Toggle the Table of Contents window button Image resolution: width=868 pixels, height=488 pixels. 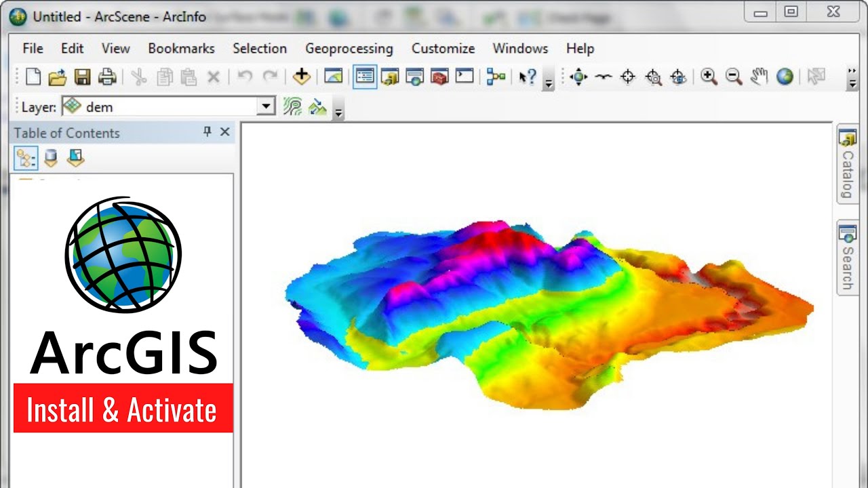tap(365, 77)
